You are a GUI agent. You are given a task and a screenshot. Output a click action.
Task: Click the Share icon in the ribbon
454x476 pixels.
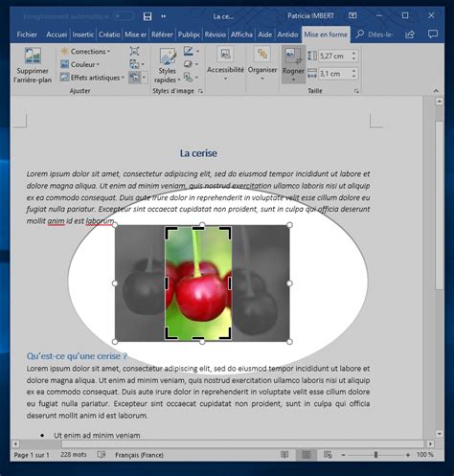410,34
